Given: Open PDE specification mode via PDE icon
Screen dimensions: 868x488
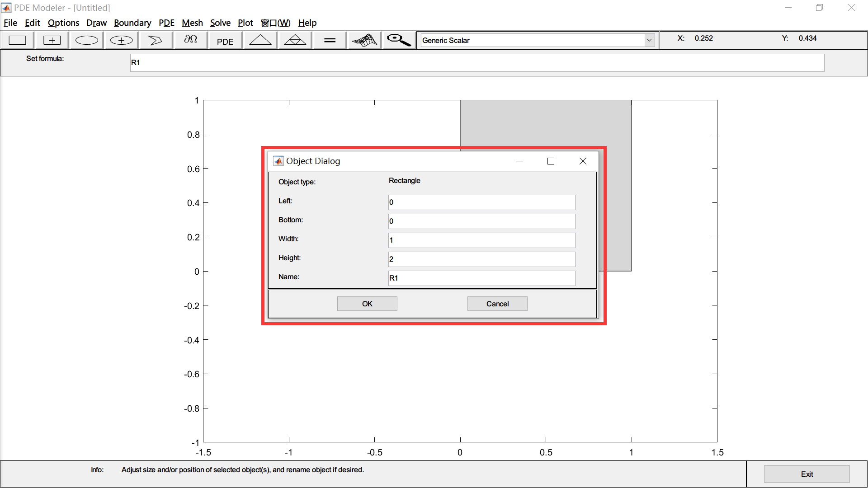Looking at the screenshot, I should point(225,40).
